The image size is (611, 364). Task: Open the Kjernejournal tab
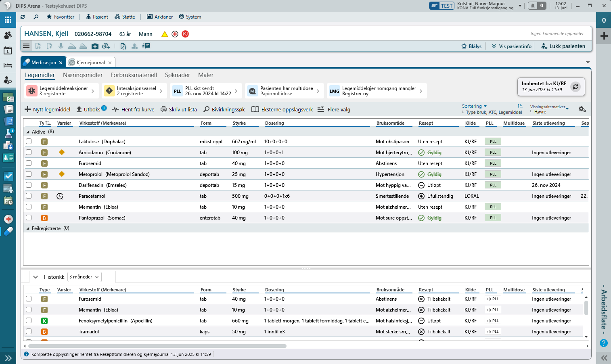coord(91,63)
